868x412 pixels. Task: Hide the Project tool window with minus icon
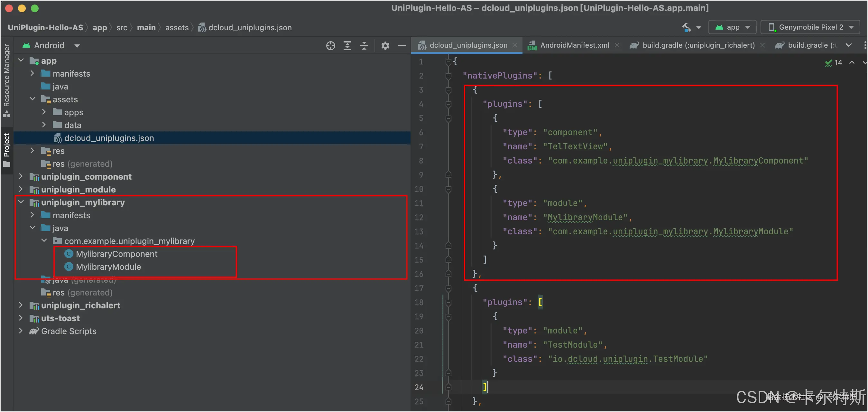tap(402, 45)
